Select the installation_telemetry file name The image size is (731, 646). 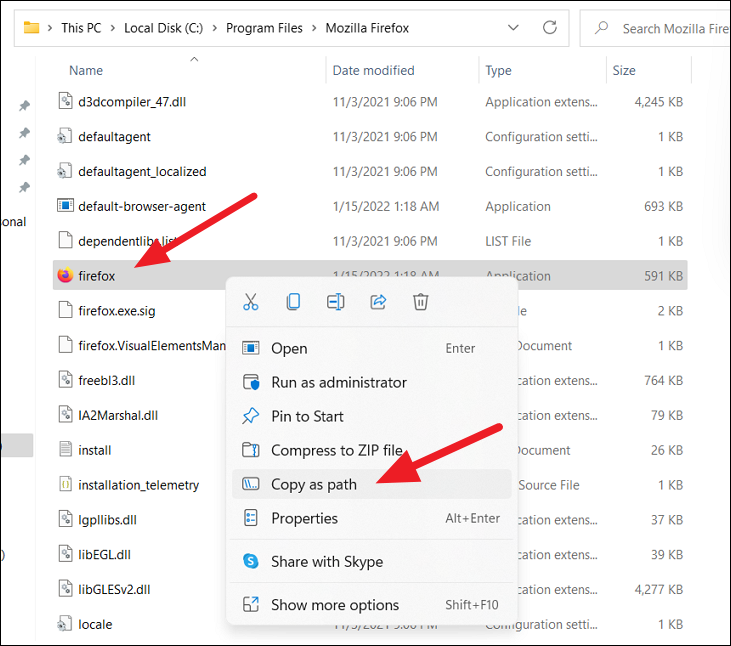(138, 485)
